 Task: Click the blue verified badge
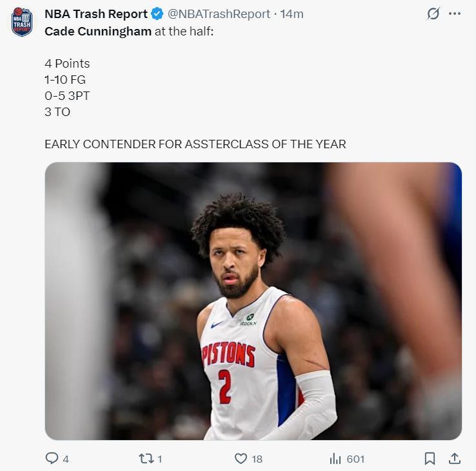click(x=157, y=14)
